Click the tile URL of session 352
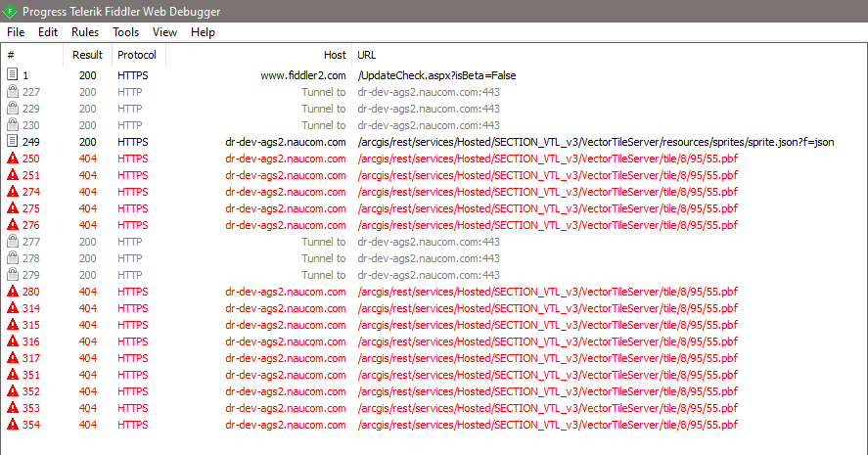Viewport: 868px width, 455px height. pyautogui.click(x=547, y=390)
